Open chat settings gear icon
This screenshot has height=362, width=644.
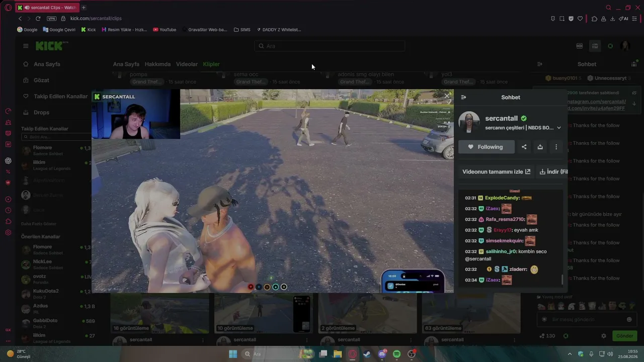tap(604, 336)
